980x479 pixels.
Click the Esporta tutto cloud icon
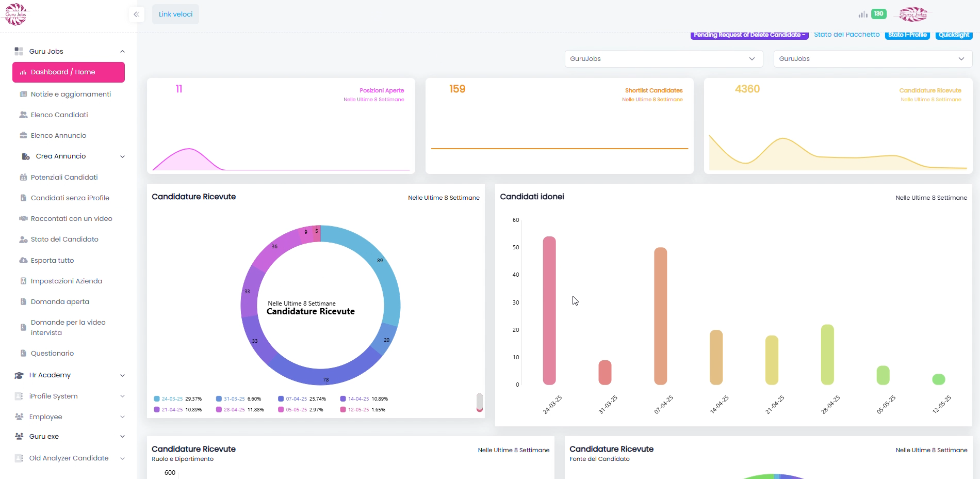coord(23,261)
